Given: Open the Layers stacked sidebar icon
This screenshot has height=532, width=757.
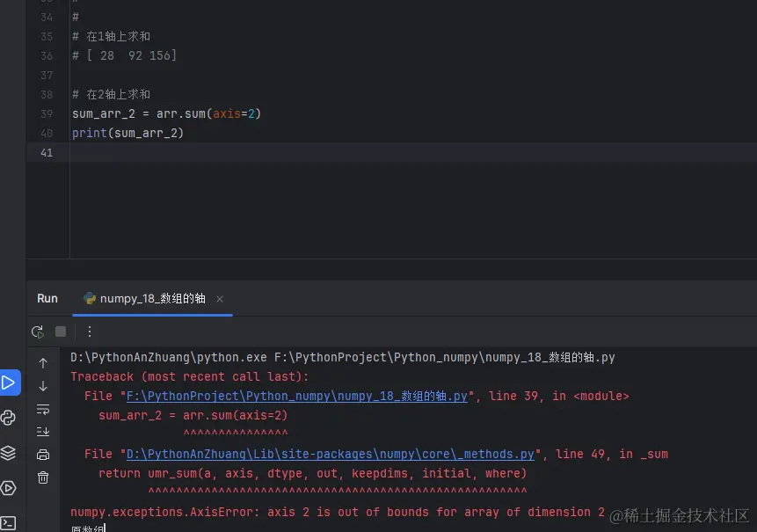Looking at the screenshot, I should tap(8, 453).
